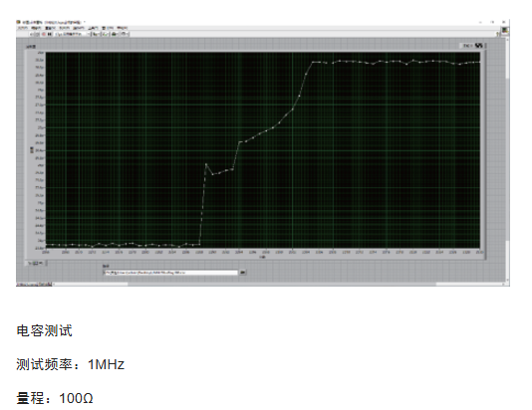Select the zoom tool in the graph palette

[x=35, y=264]
